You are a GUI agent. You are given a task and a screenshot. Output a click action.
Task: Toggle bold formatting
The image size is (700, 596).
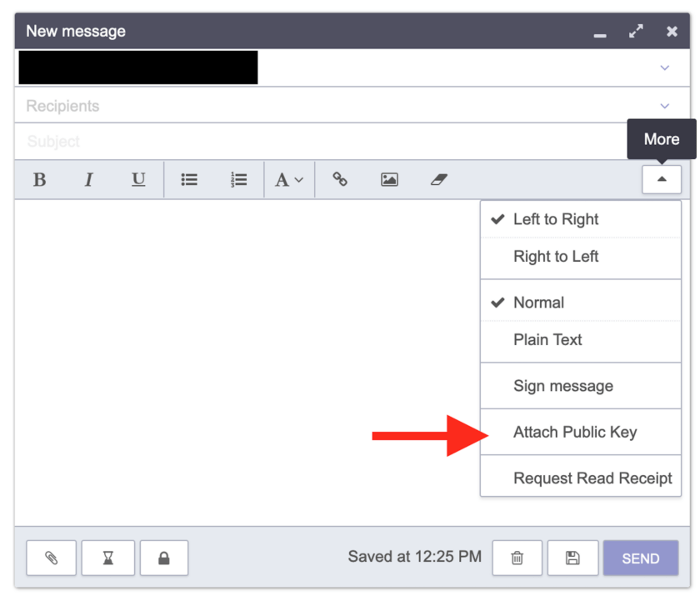tap(40, 180)
